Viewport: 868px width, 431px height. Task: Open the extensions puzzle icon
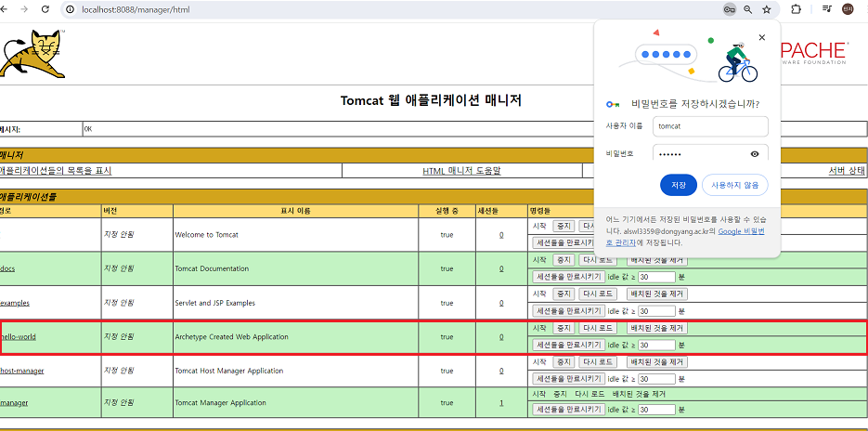(796, 9)
